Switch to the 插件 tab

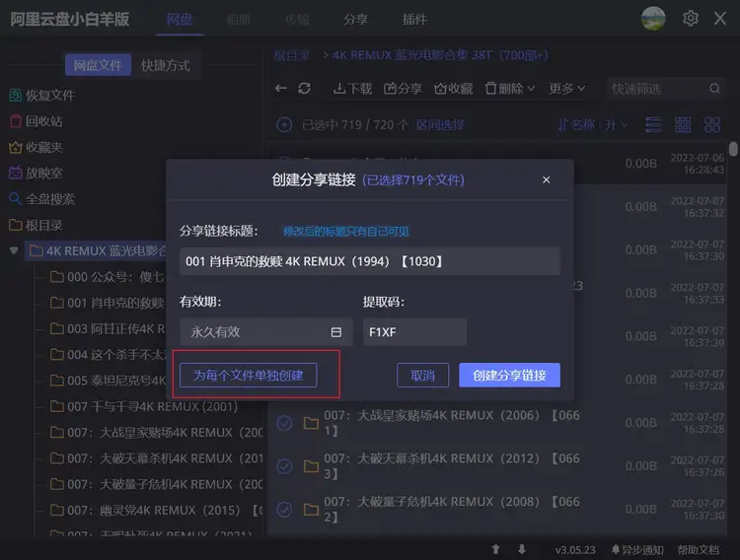pos(414,20)
